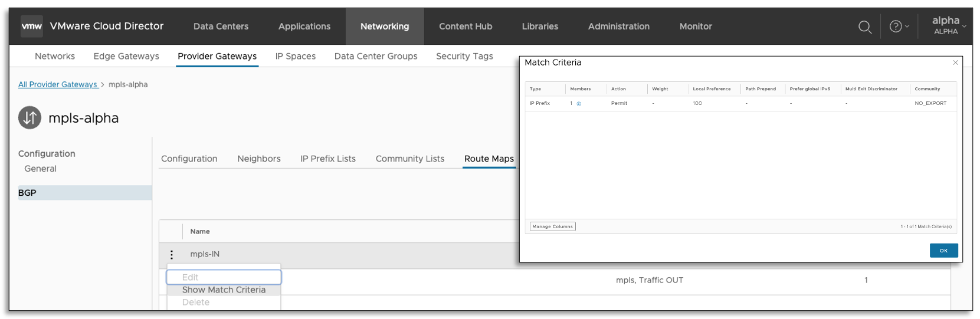Screen dimensions: 980x319
Task: Open the Edge Gateways section
Action: pyautogui.click(x=126, y=56)
